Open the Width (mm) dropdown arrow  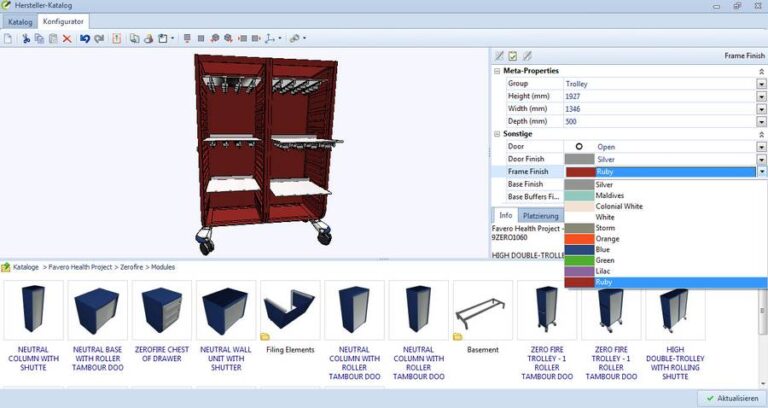tap(762, 109)
